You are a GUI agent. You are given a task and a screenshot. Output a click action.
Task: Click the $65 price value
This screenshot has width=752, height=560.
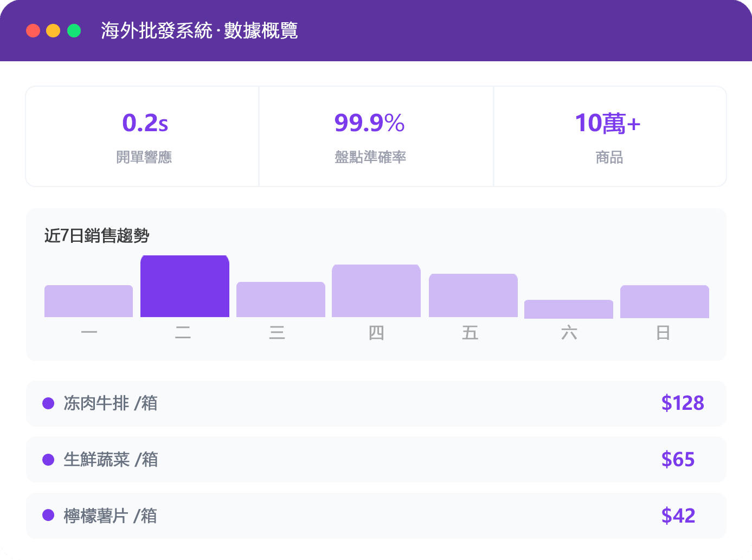(x=678, y=460)
